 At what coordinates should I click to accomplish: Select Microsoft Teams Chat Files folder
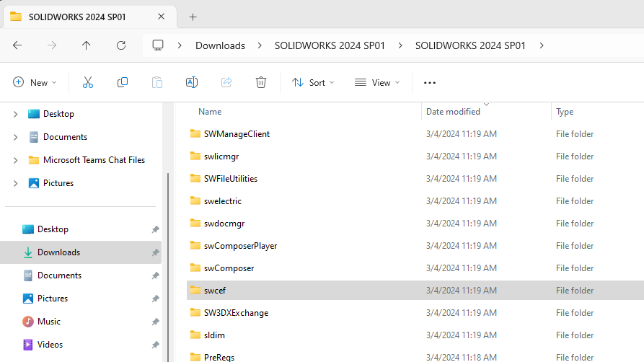point(94,160)
